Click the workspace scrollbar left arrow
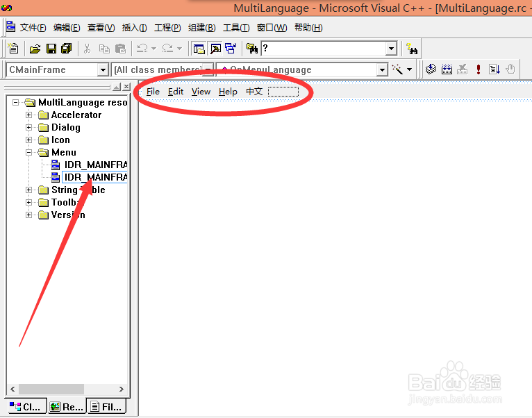 pos(13,389)
